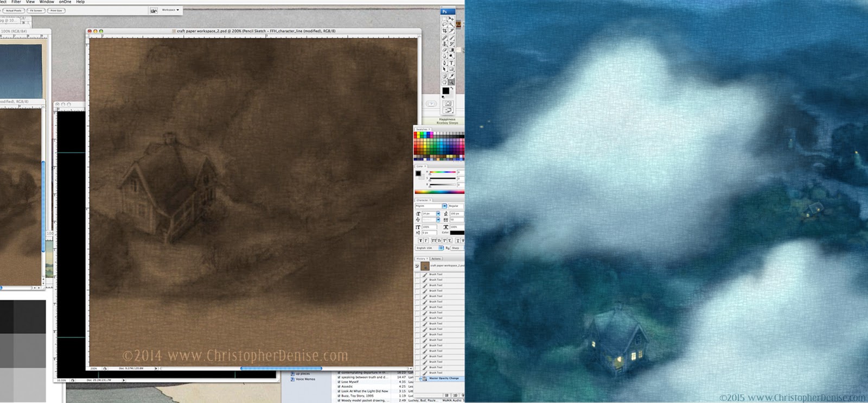Open Bridge from the options bar

click(154, 10)
